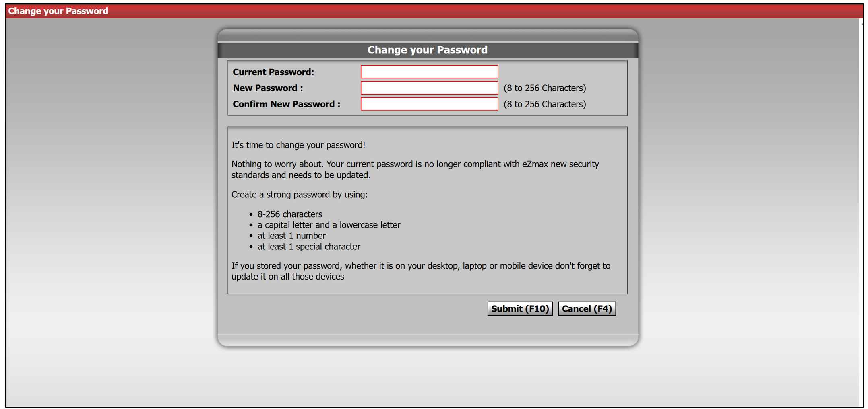Click the Current Password label
Image resolution: width=868 pixels, height=409 pixels.
pos(273,72)
